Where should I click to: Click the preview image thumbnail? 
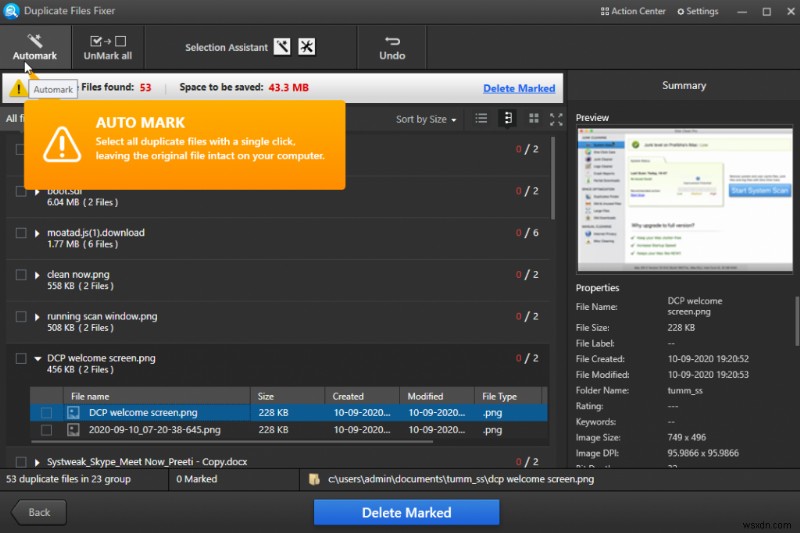684,200
